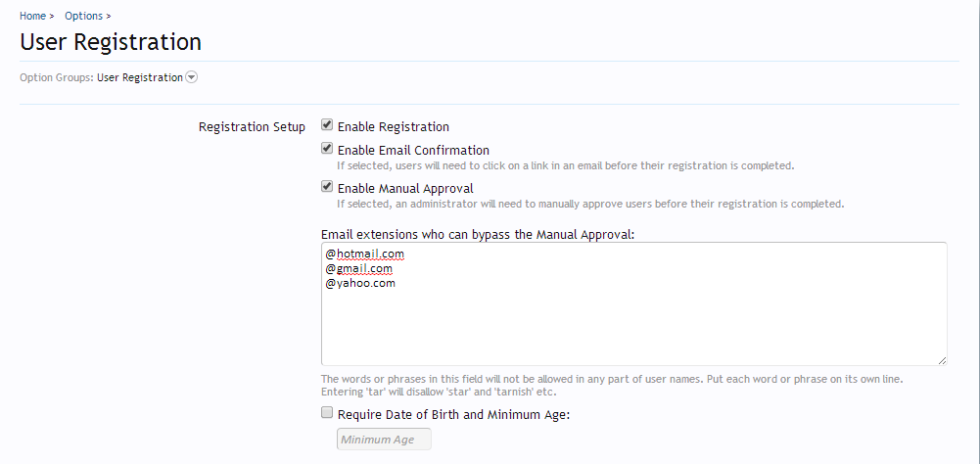Go to the Home breadcrumb link

pos(32,17)
